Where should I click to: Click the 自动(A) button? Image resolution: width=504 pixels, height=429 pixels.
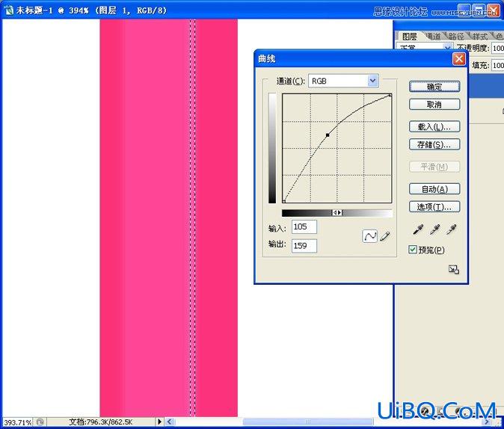tap(434, 188)
